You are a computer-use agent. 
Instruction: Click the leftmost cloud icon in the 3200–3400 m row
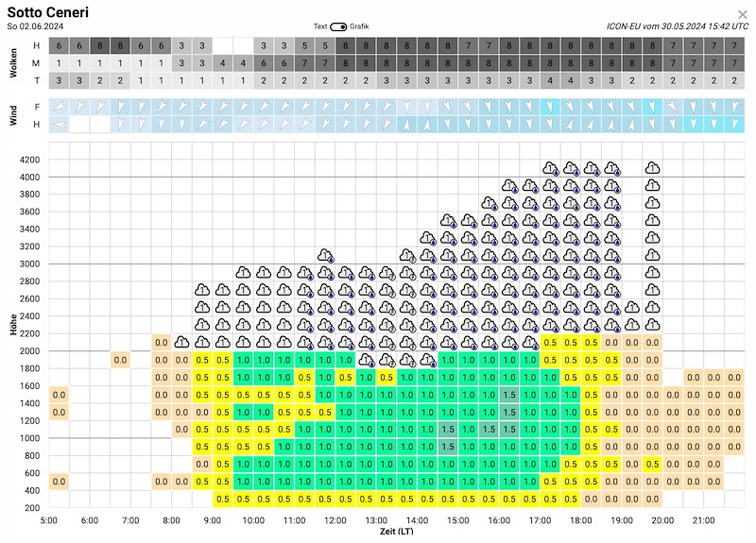coord(428,238)
